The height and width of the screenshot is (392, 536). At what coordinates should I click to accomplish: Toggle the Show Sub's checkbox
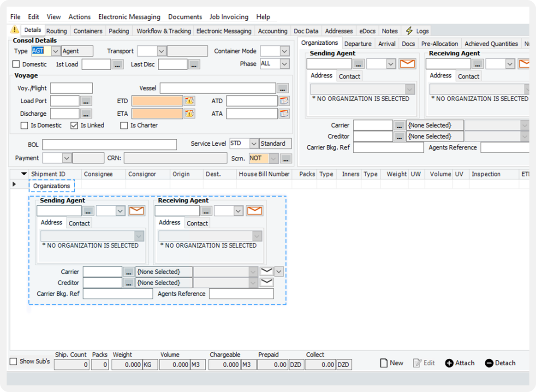(14, 362)
